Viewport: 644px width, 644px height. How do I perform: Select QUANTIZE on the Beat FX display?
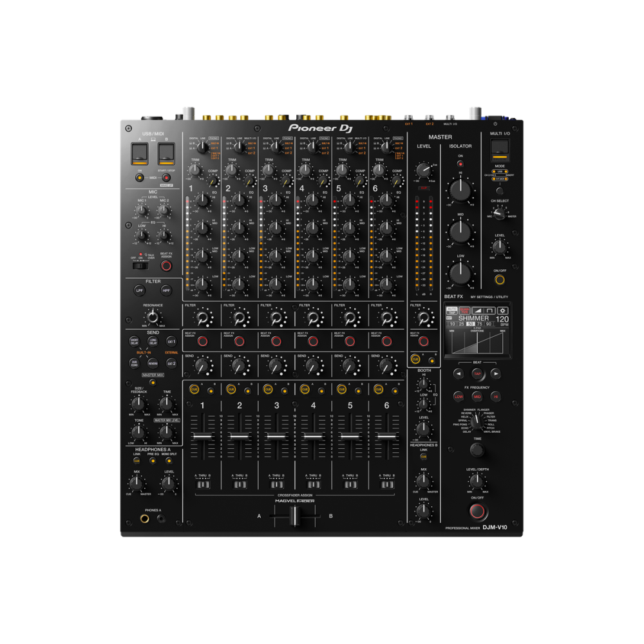point(465,310)
